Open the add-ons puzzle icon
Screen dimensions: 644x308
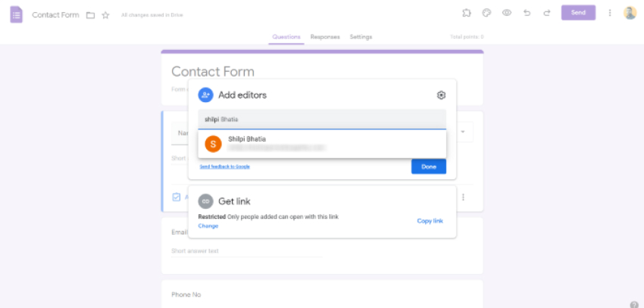coord(467,13)
